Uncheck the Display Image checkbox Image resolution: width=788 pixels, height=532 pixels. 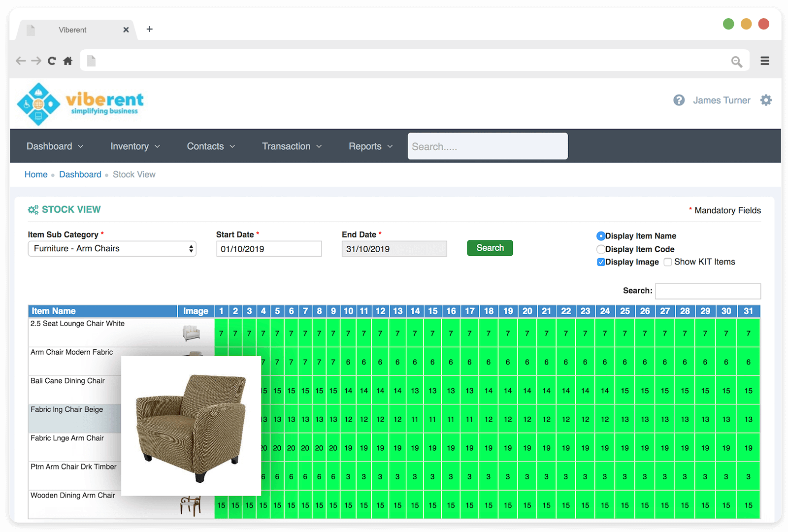pyautogui.click(x=601, y=262)
